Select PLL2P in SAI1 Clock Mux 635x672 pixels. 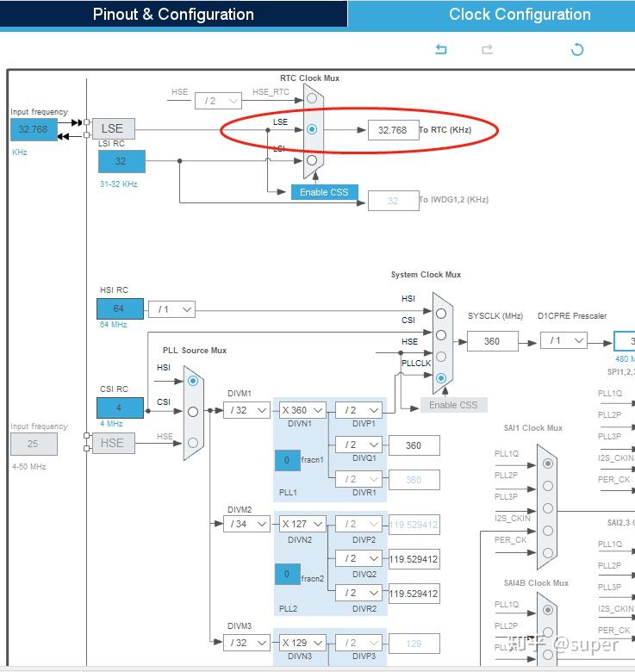pyautogui.click(x=548, y=486)
